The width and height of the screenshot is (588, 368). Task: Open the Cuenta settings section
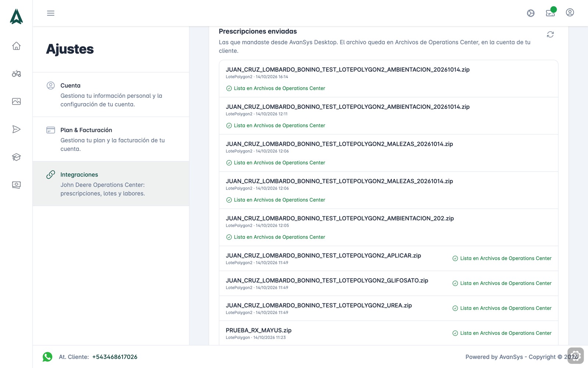pyautogui.click(x=111, y=95)
